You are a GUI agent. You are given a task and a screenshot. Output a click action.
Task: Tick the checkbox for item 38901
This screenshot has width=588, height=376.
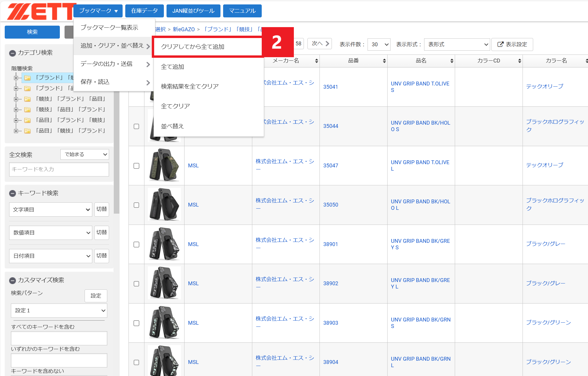click(x=136, y=244)
